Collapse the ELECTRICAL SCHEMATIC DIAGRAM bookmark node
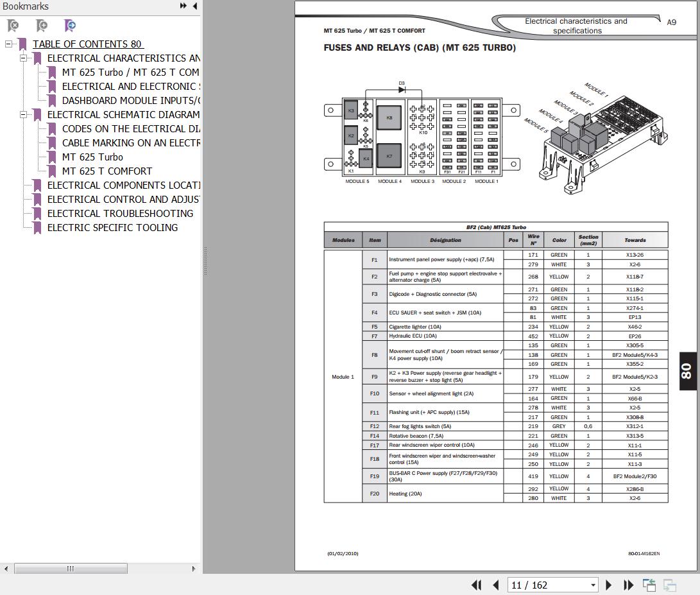Screen dimensions: 700x595 (x=23, y=115)
